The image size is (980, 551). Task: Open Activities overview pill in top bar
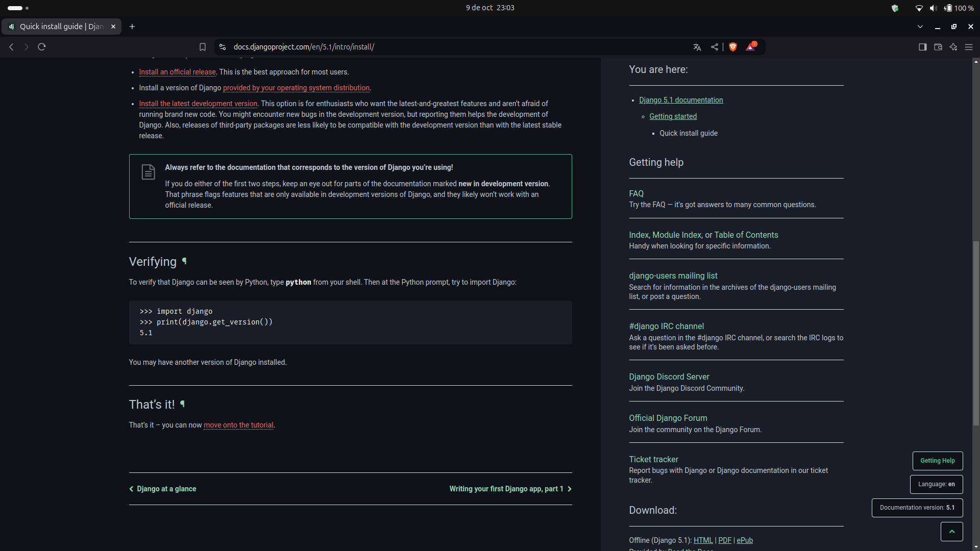(x=18, y=8)
